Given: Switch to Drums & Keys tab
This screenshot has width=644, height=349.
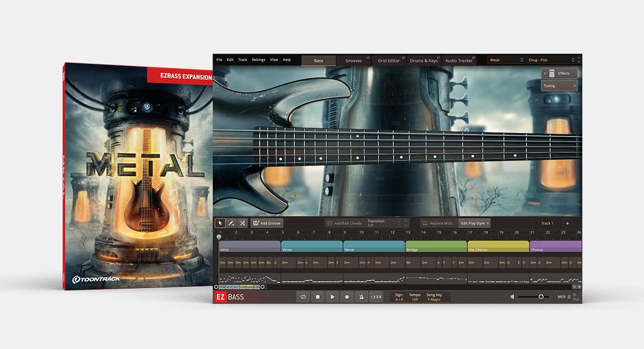Looking at the screenshot, I should [x=424, y=61].
